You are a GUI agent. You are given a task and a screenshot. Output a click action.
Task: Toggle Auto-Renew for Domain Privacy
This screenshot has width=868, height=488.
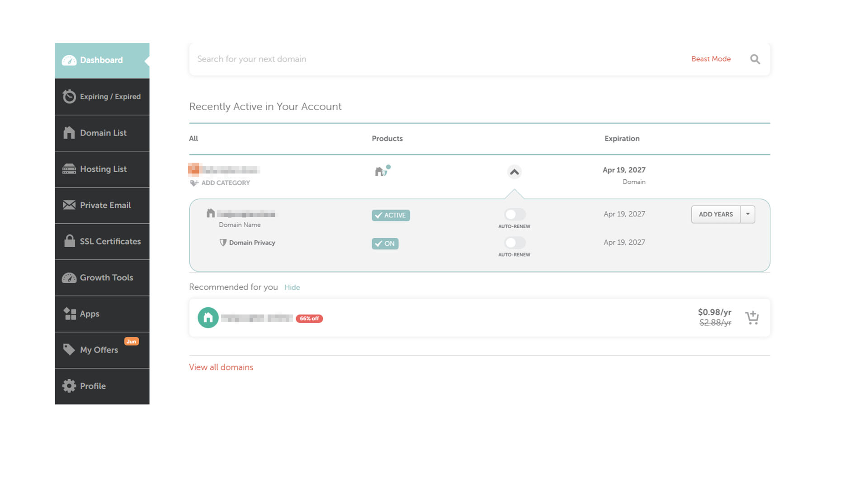[x=515, y=243]
